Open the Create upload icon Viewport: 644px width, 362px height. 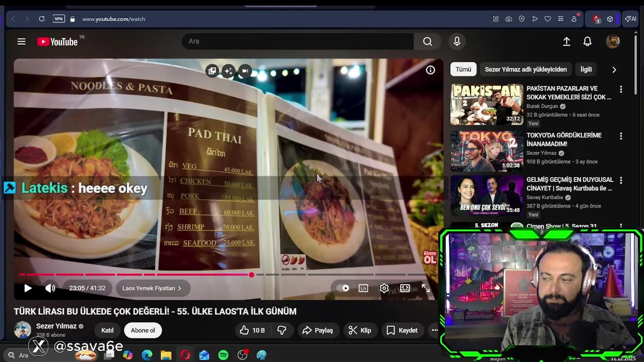pyautogui.click(x=567, y=42)
